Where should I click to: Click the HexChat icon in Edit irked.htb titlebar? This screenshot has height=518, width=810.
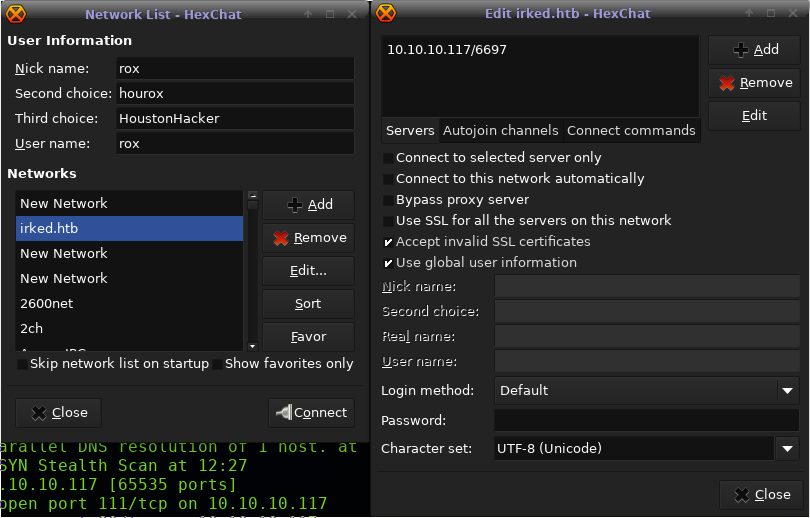tap(386, 14)
